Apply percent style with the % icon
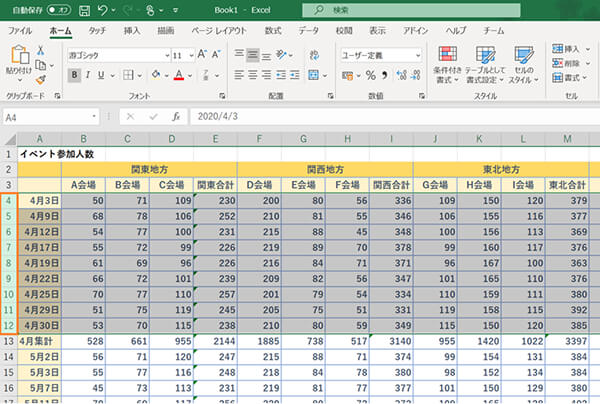The width and height of the screenshot is (600, 404). point(370,75)
